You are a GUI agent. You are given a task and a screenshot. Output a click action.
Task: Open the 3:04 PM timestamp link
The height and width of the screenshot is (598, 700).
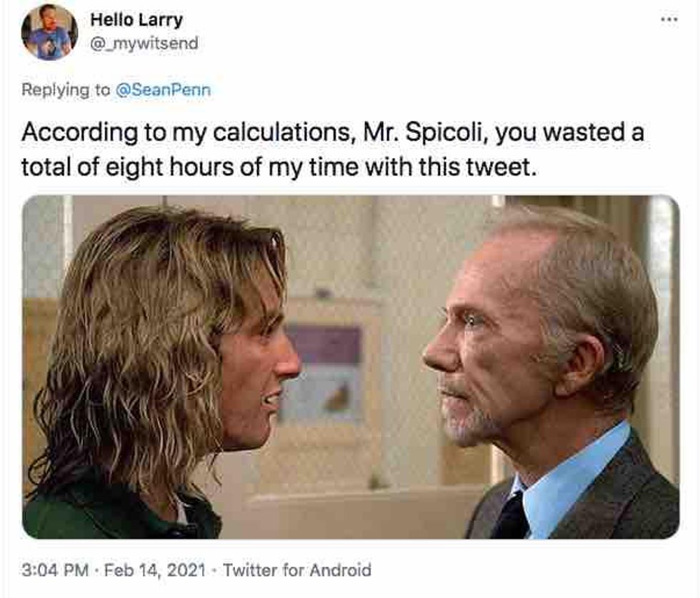56,570
